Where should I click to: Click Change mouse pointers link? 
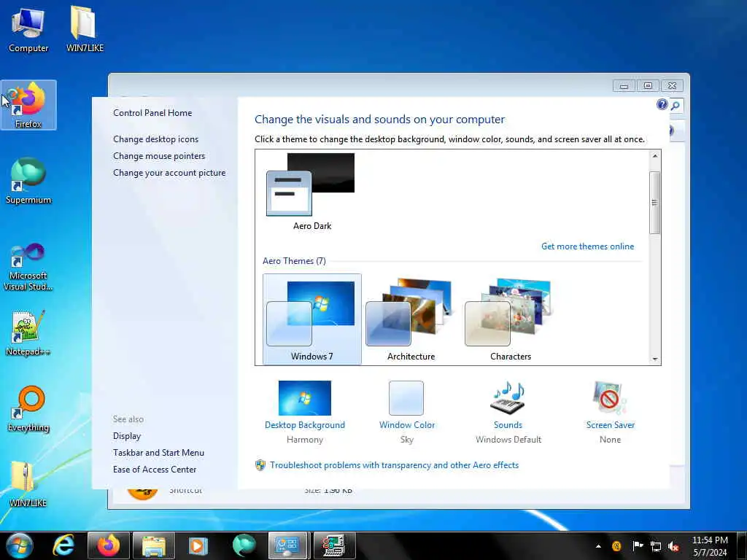159,156
